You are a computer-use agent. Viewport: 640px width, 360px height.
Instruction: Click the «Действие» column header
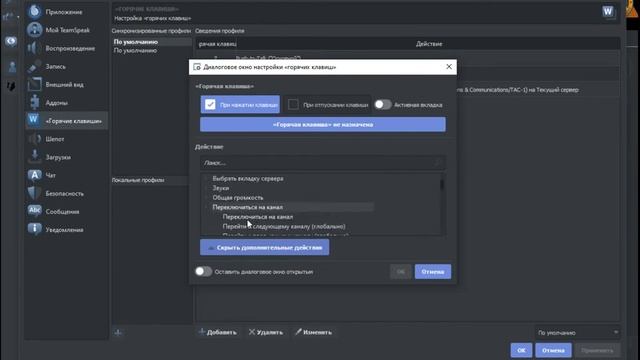click(x=429, y=44)
